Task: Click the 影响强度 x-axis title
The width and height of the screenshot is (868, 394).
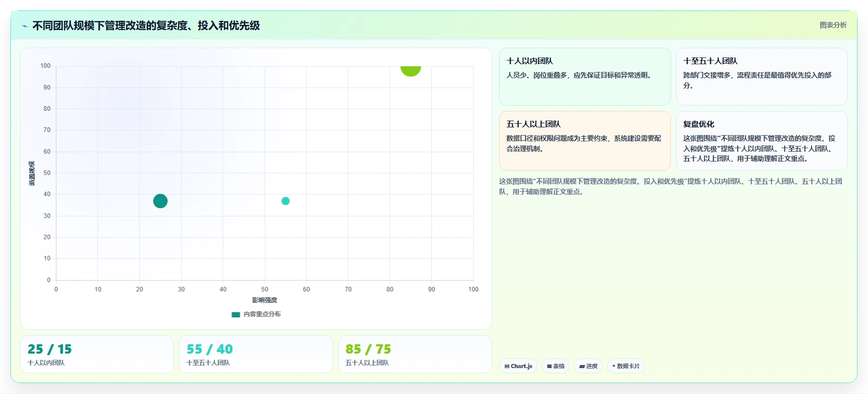Action: tap(264, 300)
